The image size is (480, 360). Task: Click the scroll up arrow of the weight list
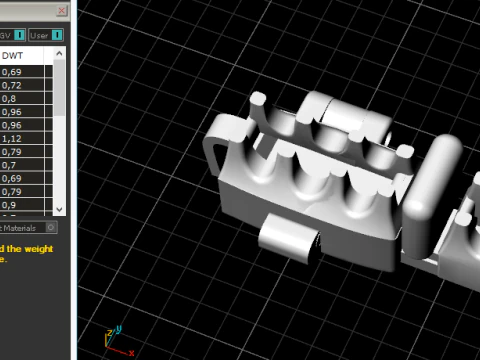pyautogui.click(x=59, y=54)
